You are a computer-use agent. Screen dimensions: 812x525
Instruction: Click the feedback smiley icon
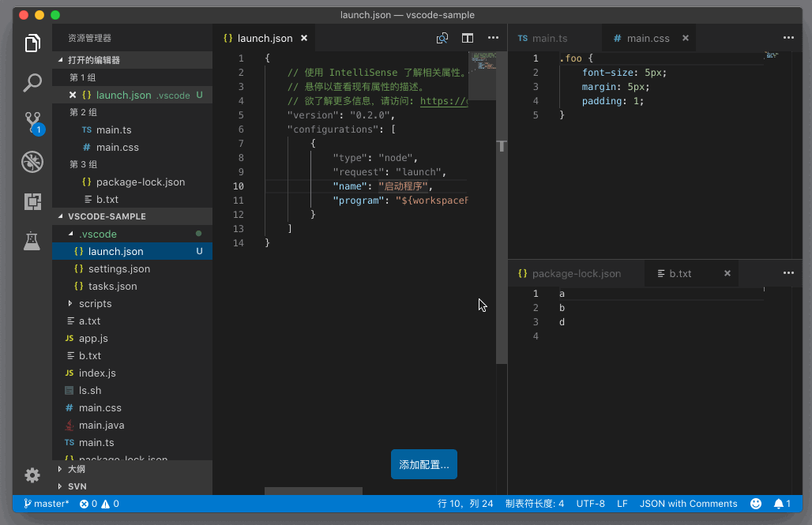click(x=756, y=504)
